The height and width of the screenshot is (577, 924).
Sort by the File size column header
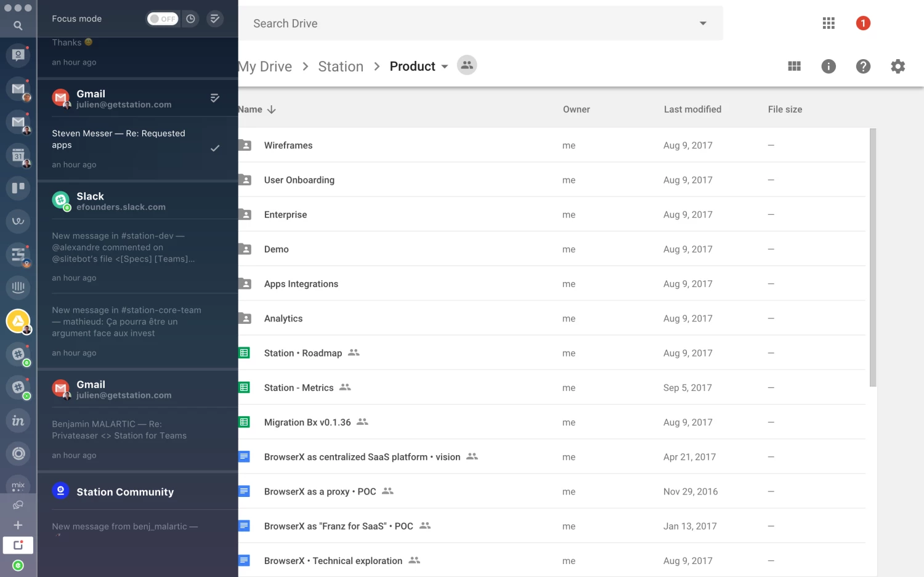tap(785, 110)
